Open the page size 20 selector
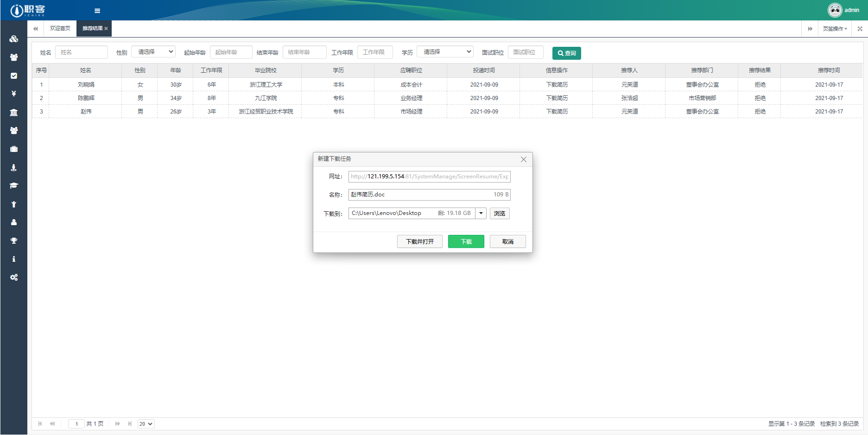 (146, 424)
